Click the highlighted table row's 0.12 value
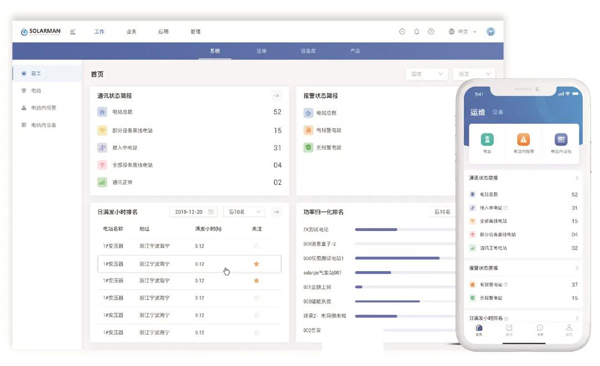The width and height of the screenshot is (600, 366). pyautogui.click(x=199, y=264)
